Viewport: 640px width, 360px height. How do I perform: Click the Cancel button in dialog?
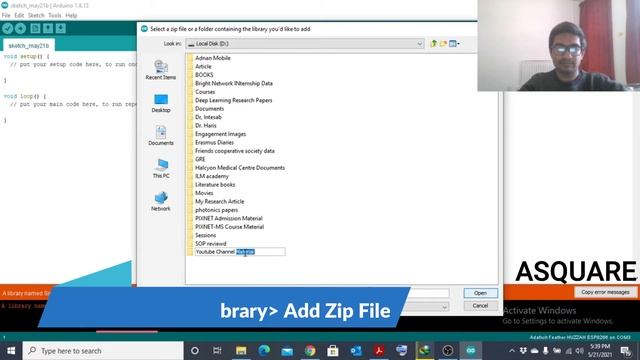click(x=480, y=306)
